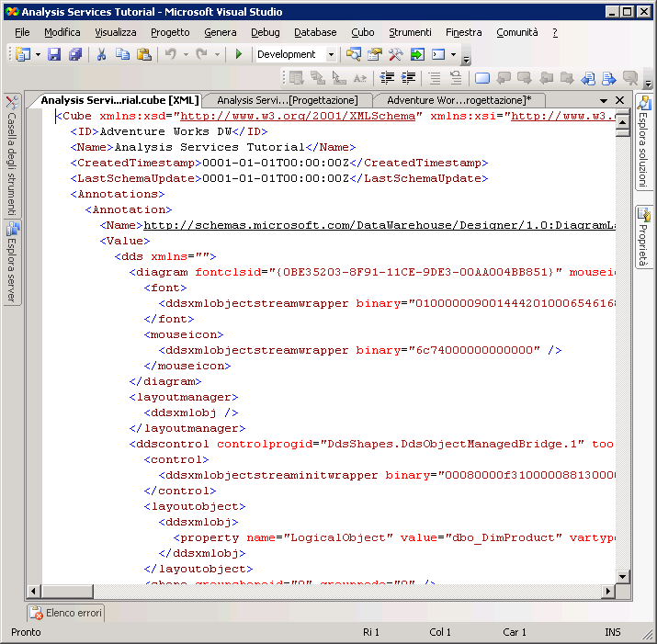Open the Cubo menu
The image size is (657, 644).
click(x=363, y=32)
